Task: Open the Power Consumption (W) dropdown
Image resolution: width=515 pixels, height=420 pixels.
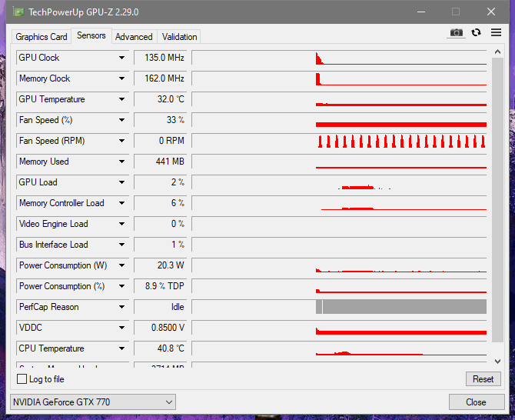Action: click(121, 265)
